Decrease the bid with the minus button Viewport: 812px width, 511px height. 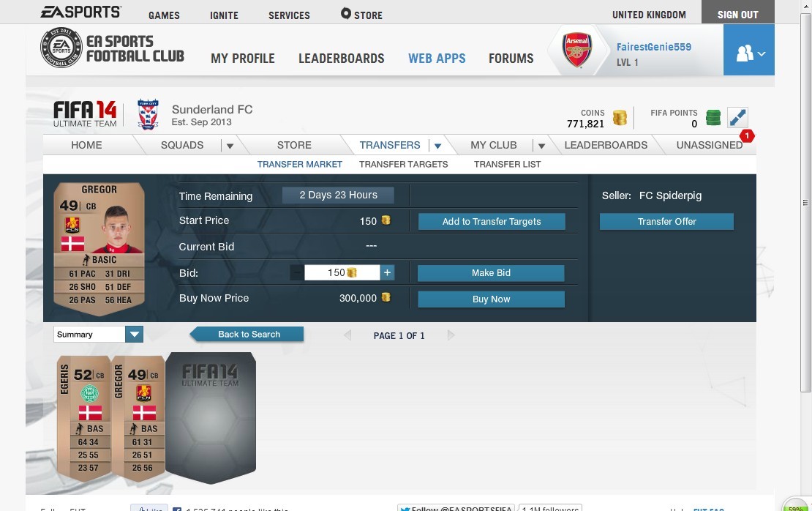297,272
